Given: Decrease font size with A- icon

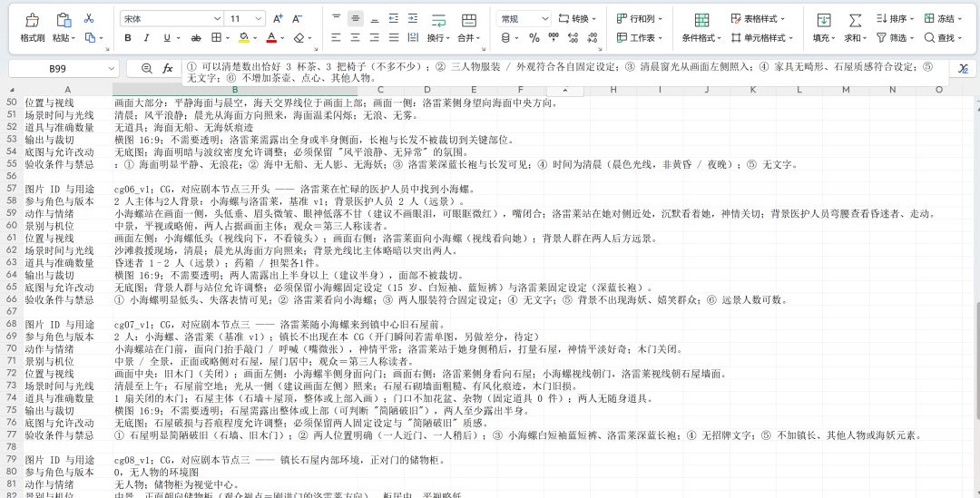Looking at the screenshot, I should tap(298, 19).
